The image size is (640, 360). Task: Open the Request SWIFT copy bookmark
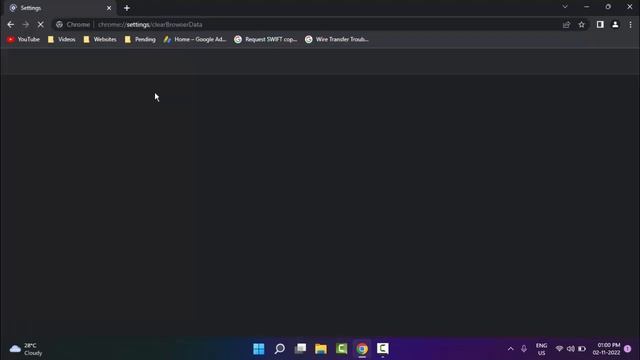coord(266,39)
